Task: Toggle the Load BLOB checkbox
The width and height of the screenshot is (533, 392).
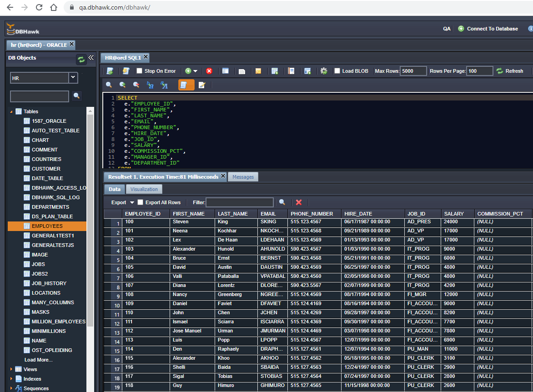Action: click(337, 71)
